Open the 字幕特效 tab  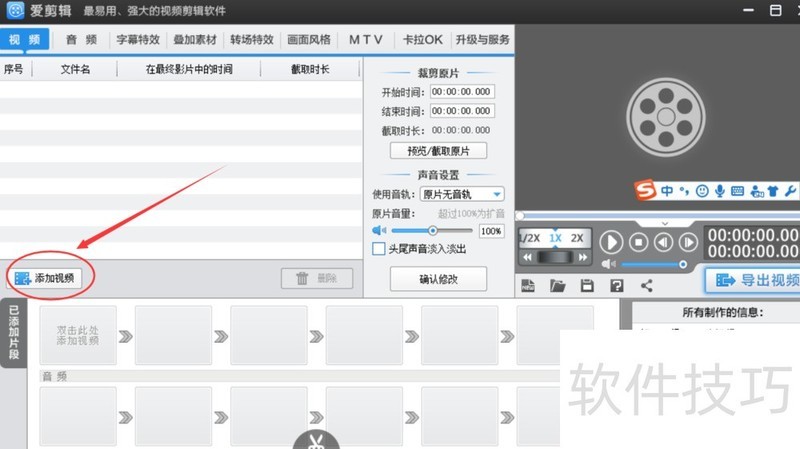tap(138, 40)
